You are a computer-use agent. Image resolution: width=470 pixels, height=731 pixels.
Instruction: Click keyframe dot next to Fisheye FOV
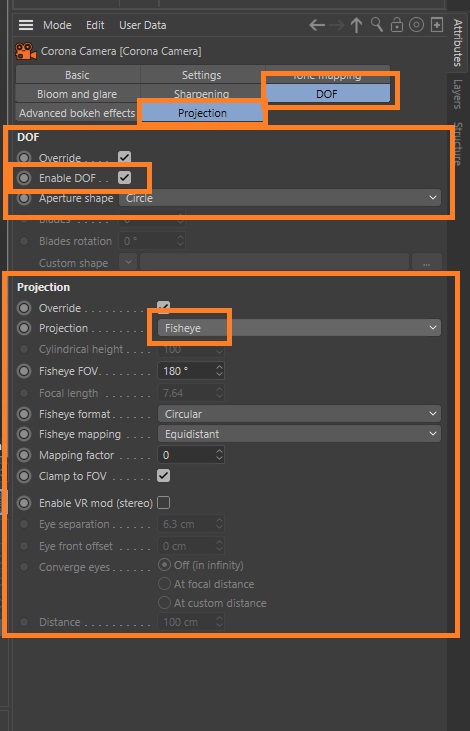click(24, 372)
